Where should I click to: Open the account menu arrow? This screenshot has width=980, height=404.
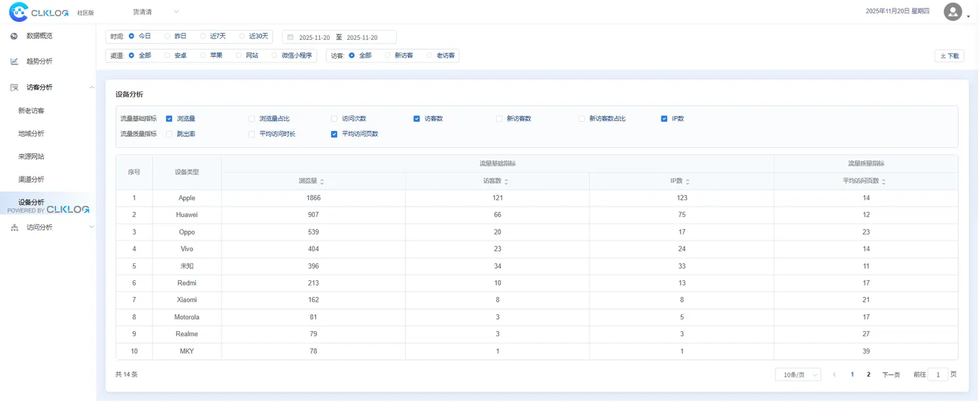[969, 16]
